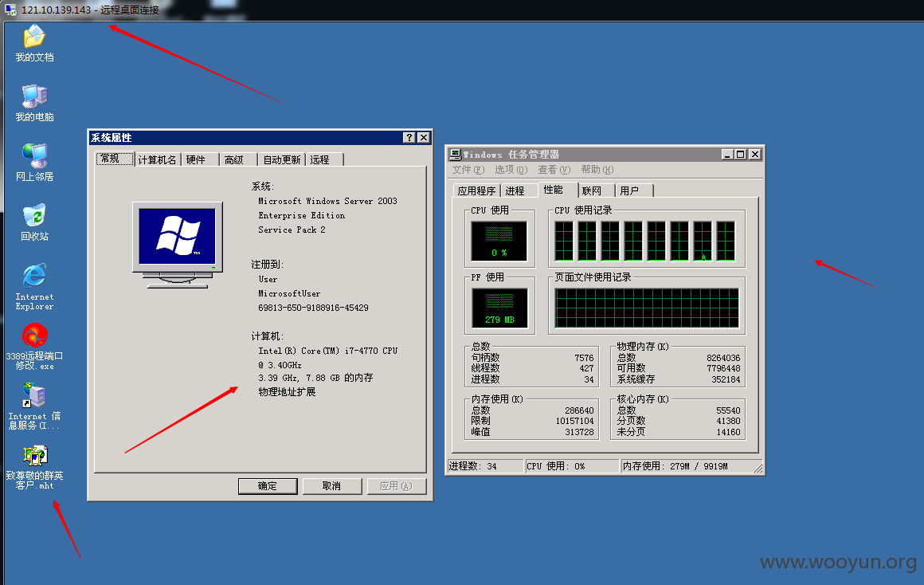Open the 联网 tab in Task Manager
This screenshot has width=924, height=585.
596,191
